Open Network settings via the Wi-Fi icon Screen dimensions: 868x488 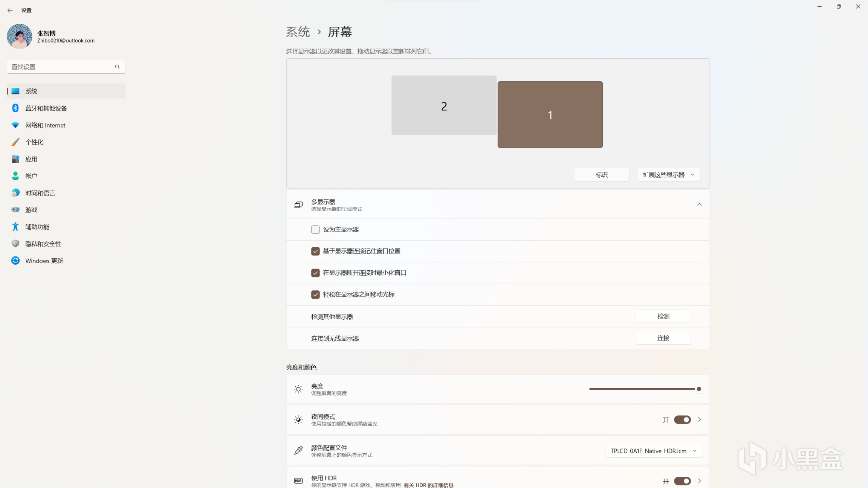15,125
